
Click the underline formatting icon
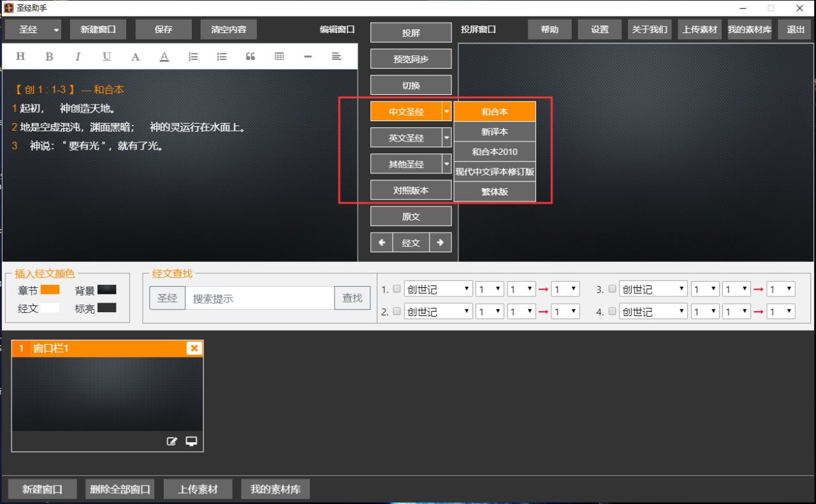[106, 57]
